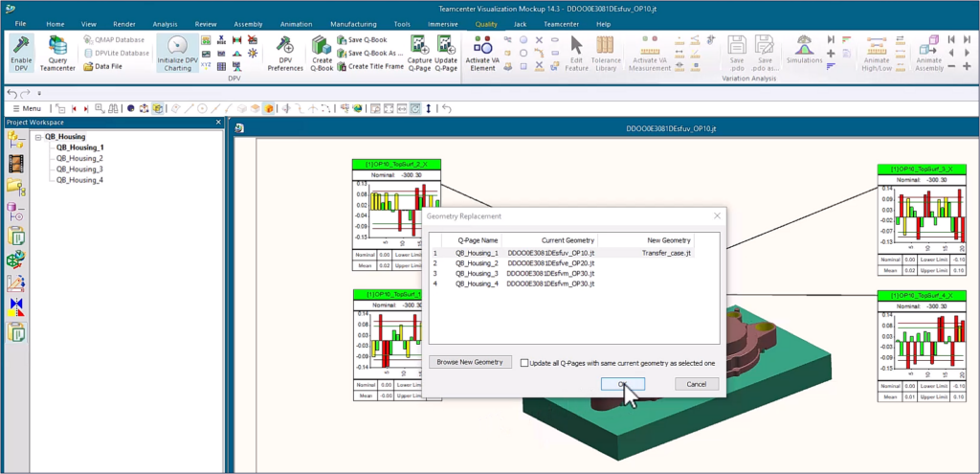Click the Q-Page Name column header
This screenshot has height=474, width=980.
click(x=471, y=240)
